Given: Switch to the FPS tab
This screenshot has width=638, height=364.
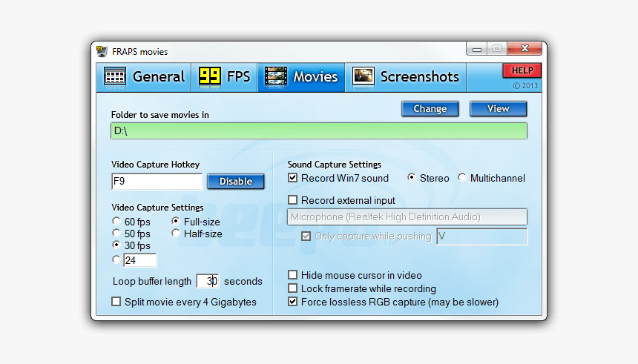Looking at the screenshot, I should coord(224,77).
